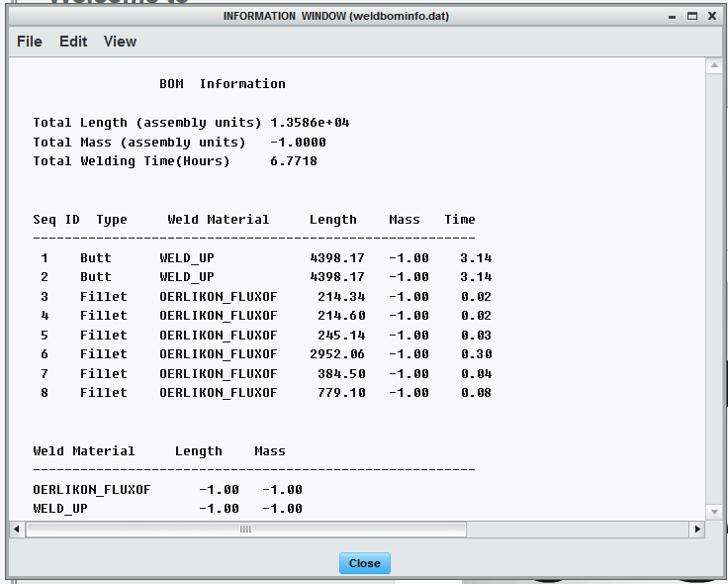
Task: Click length 779.10 in row 8
Action: click(341, 393)
